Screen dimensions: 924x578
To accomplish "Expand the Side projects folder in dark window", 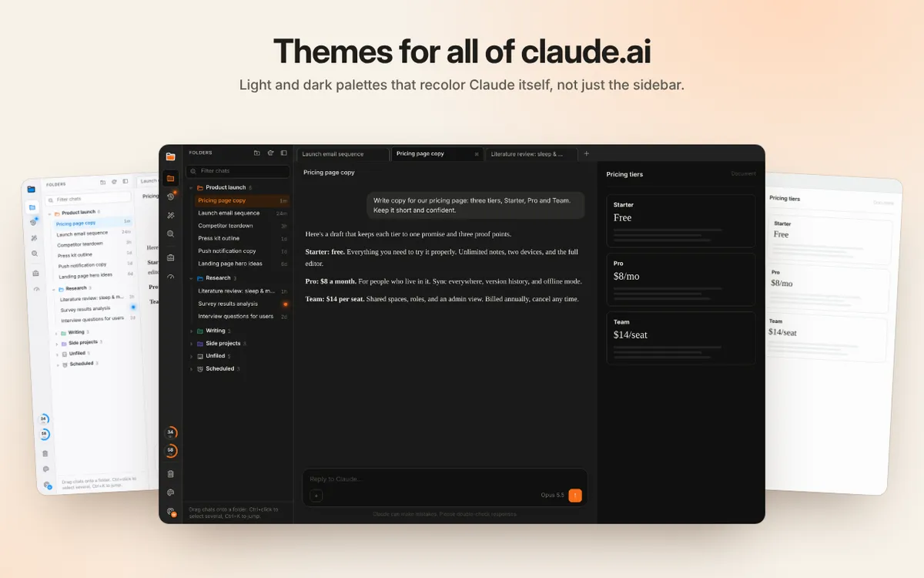I will pyautogui.click(x=192, y=344).
